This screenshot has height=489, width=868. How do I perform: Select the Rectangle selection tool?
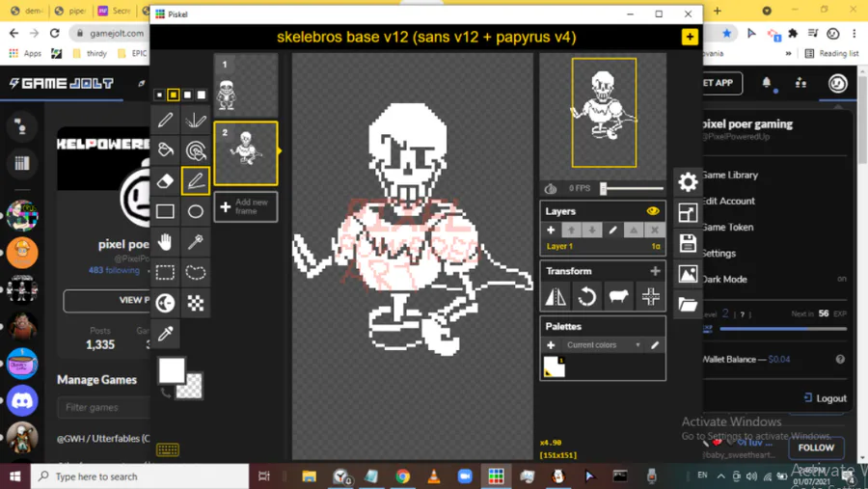click(165, 272)
